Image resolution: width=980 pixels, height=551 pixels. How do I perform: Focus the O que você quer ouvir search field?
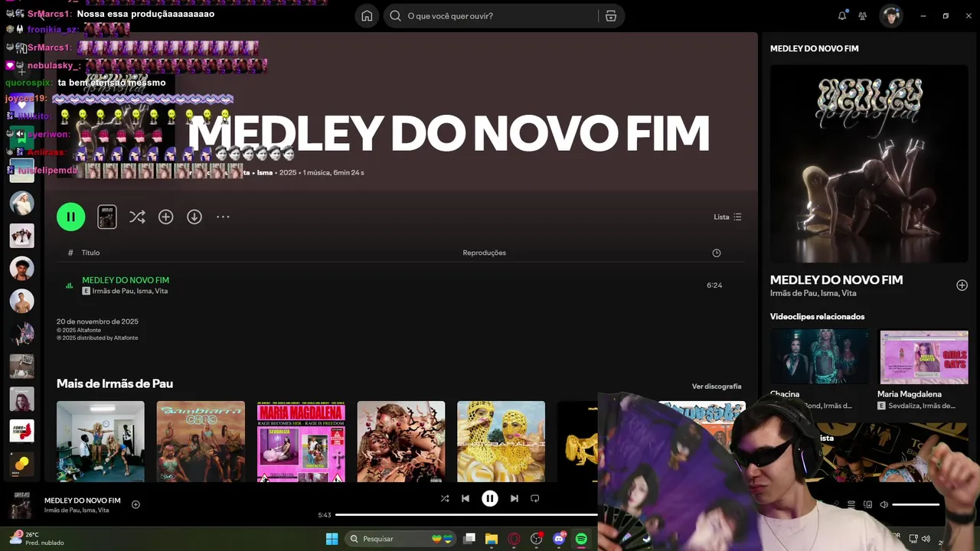click(x=494, y=16)
